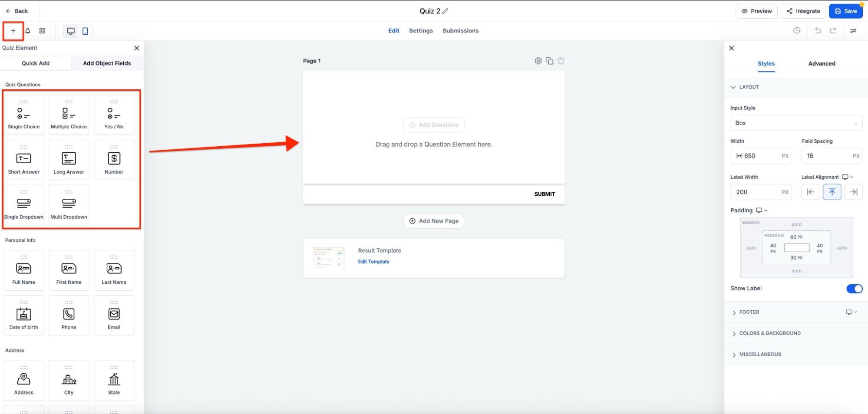This screenshot has width=868, height=414.
Task: Set label alignment to top
Action: [x=832, y=192]
